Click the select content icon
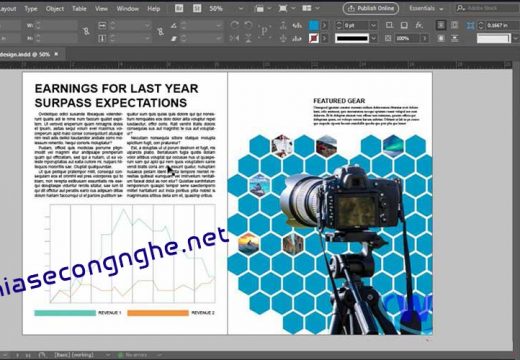Viewport: 520px width, 360px height. (283, 38)
